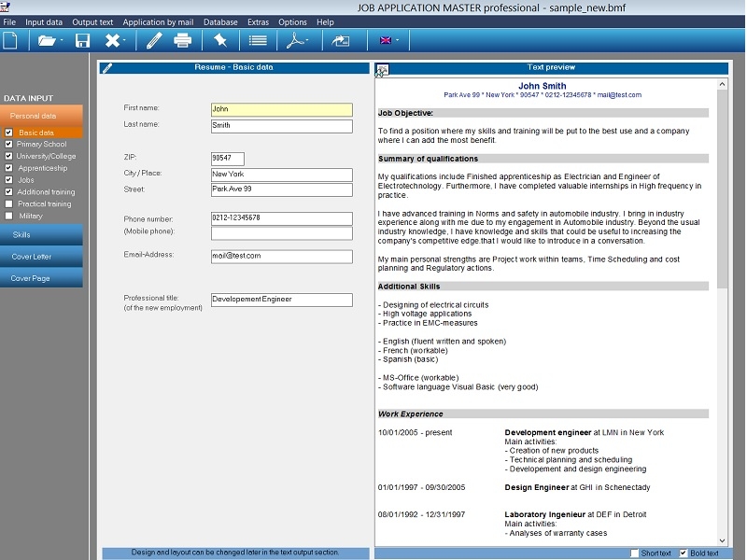This screenshot has width=747, height=560.
Task: Expand the PDF export dropdown arrow
Action: click(307, 40)
